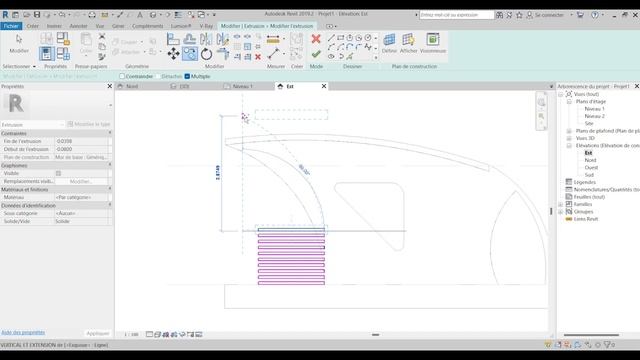Close the Est view tab
The image size is (640, 360).
coord(324,86)
